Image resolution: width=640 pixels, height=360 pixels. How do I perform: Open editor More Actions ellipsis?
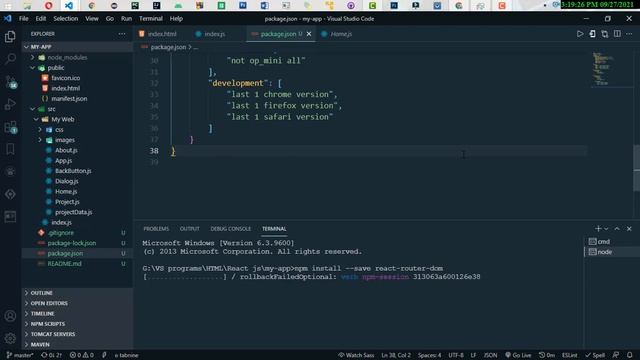point(629,34)
